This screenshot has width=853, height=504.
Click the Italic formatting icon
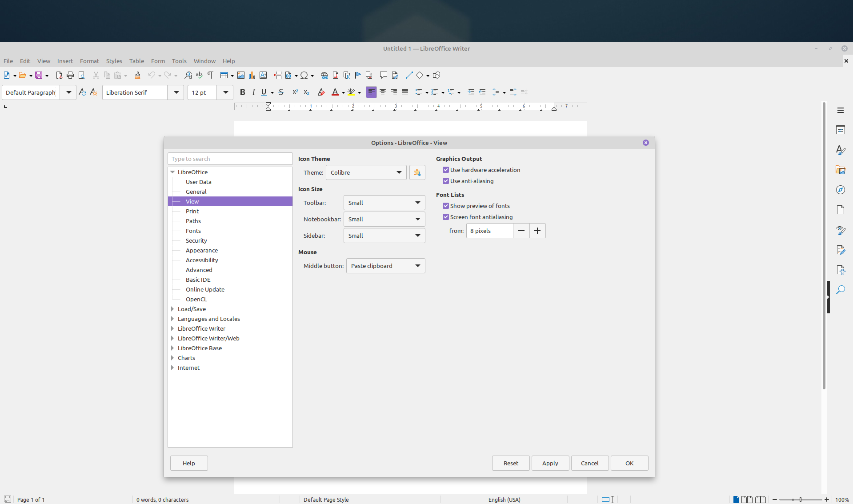[253, 92]
